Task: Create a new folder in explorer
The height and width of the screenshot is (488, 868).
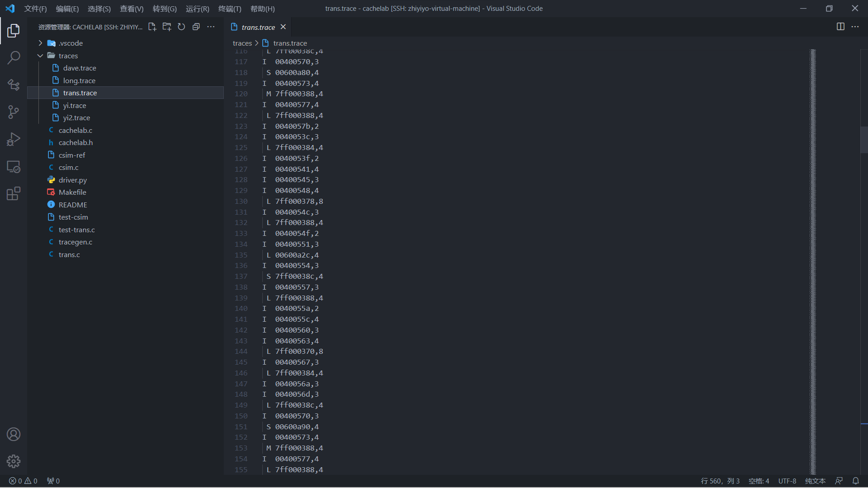Action: [167, 27]
